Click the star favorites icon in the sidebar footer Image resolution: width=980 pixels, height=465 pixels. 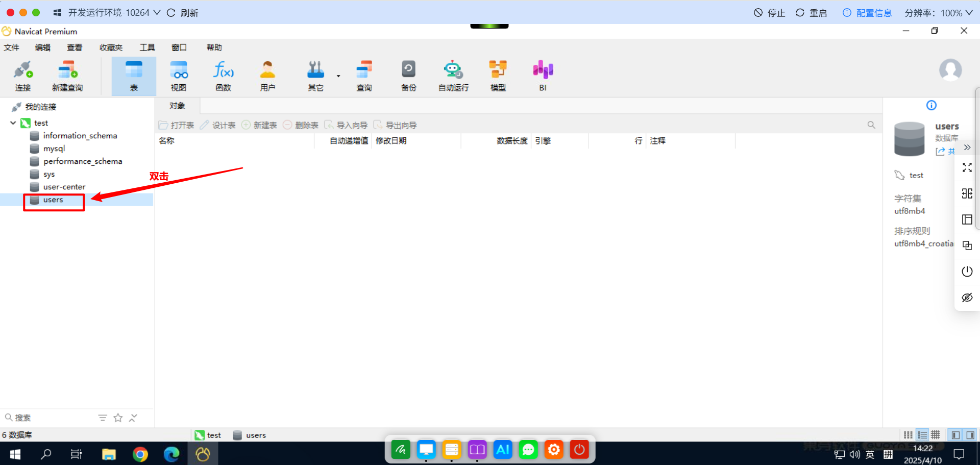point(118,418)
